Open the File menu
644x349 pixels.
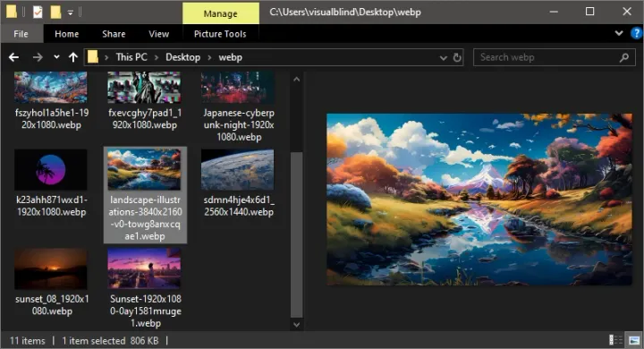tap(21, 34)
